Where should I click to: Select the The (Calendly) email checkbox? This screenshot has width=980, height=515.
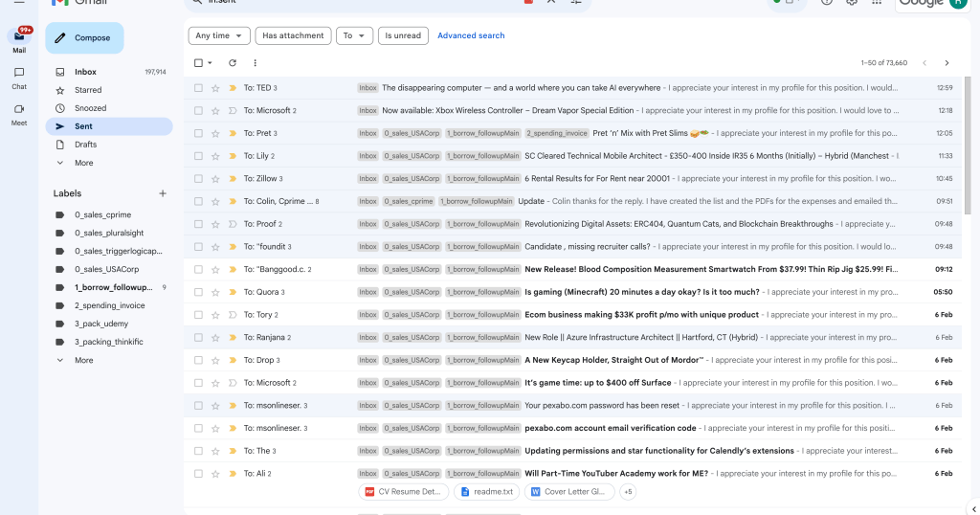click(x=198, y=451)
